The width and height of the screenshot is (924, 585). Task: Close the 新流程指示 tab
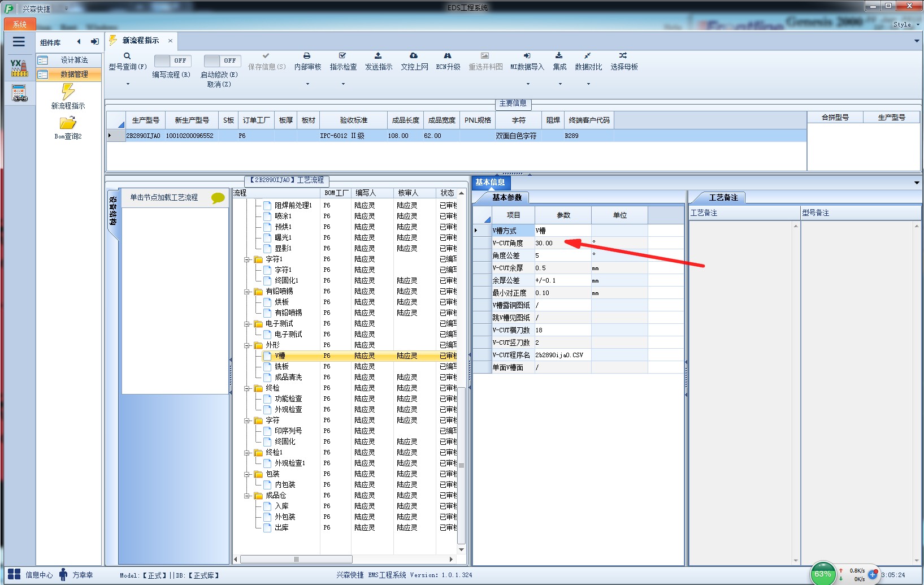point(170,41)
